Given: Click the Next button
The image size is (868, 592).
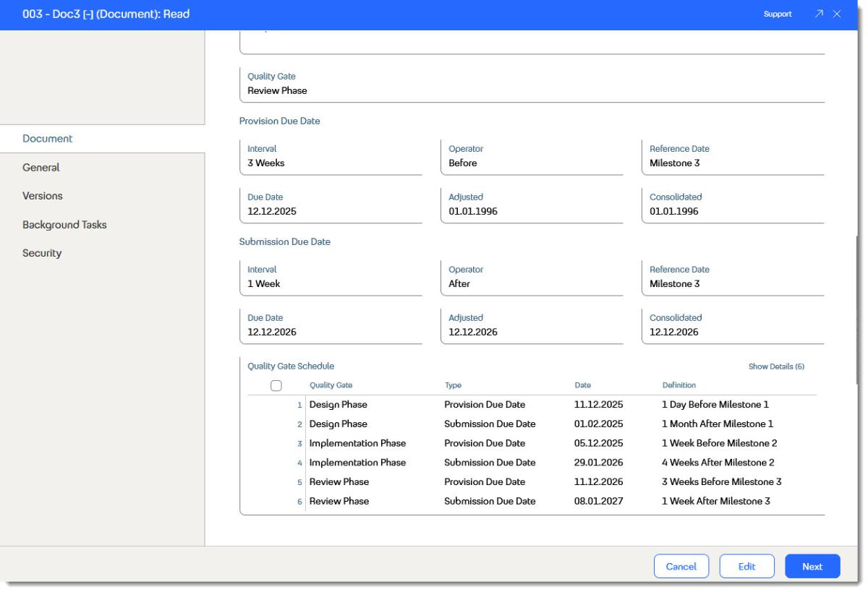Looking at the screenshot, I should (x=812, y=567).
